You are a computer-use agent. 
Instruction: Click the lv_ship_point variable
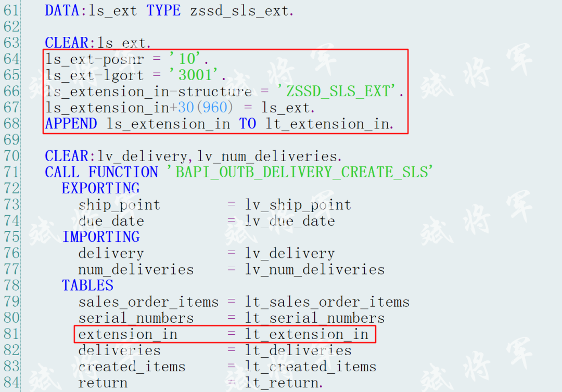(298, 205)
